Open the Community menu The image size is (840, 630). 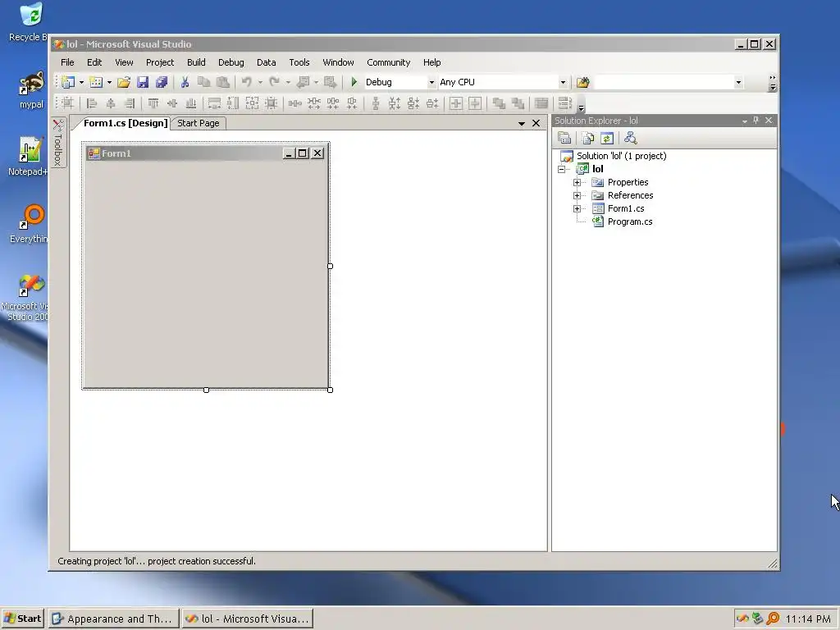pos(388,62)
